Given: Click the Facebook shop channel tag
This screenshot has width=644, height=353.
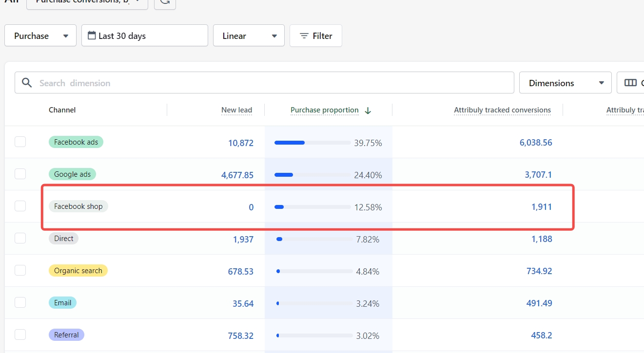Looking at the screenshot, I should point(78,206).
